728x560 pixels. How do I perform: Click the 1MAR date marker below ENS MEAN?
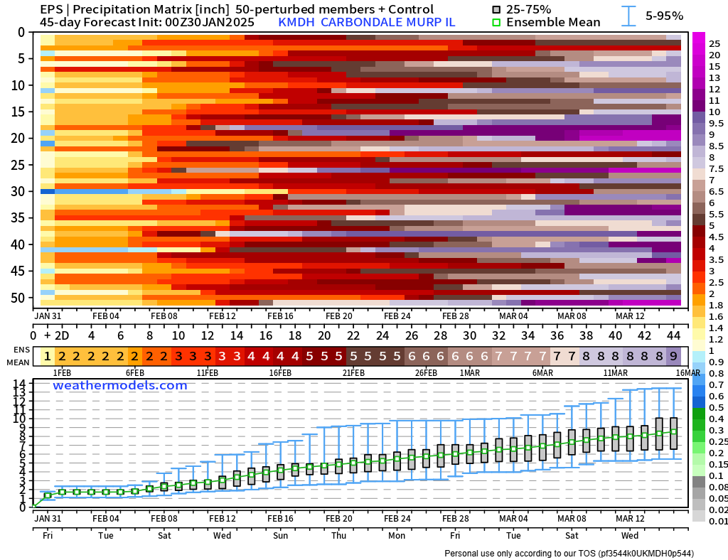coord(469,372)
